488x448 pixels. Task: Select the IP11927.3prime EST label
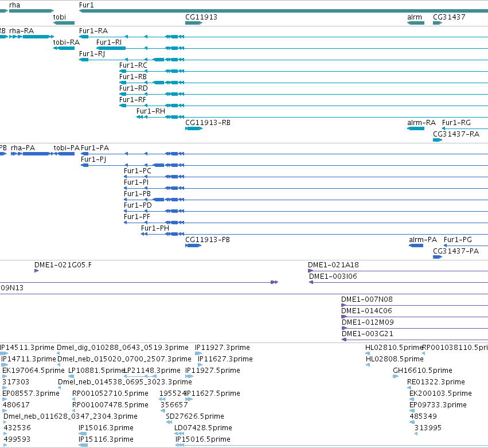[222, 348]
